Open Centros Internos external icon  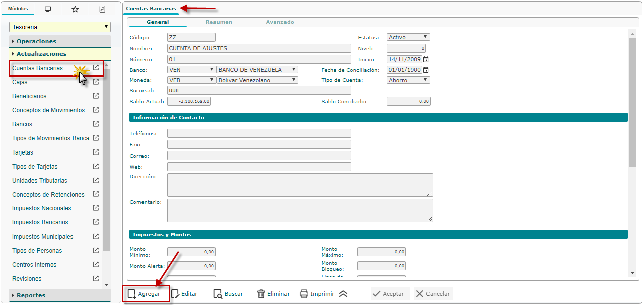click(x=96, y=265)
